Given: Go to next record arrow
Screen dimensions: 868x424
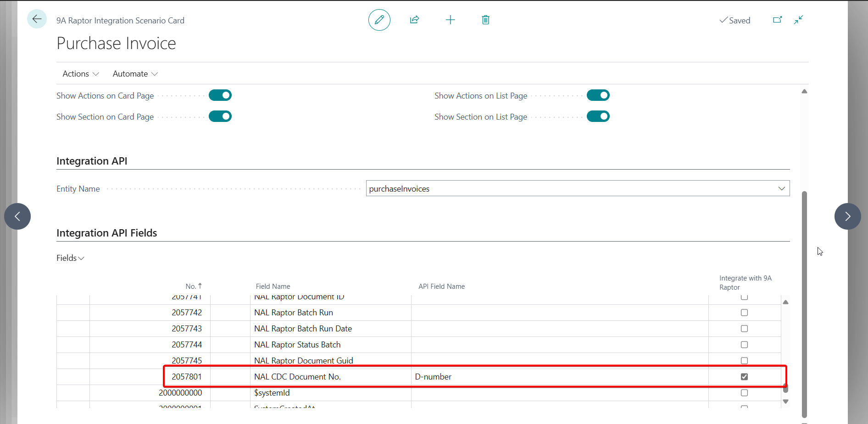Looking at the screenshot, I should [847, 216].
